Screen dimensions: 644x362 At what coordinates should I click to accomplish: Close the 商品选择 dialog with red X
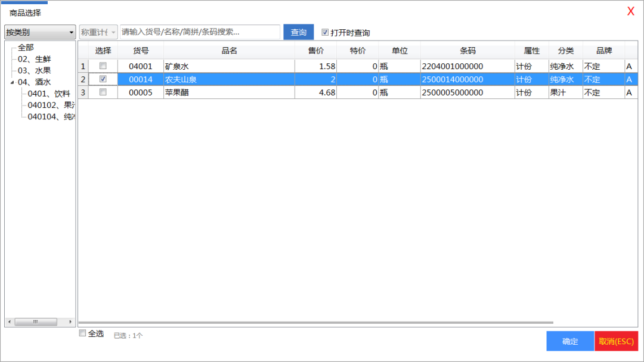[x=630, y=11]
